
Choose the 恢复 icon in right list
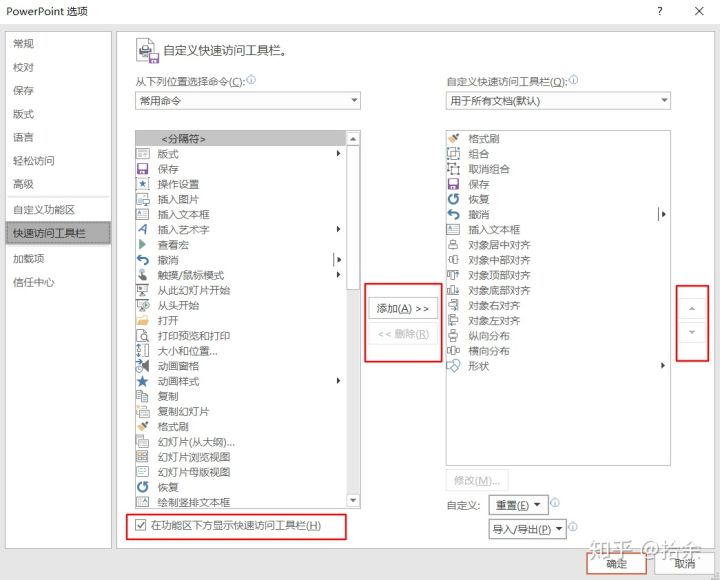pyautogui.click(x=454, y=199)
